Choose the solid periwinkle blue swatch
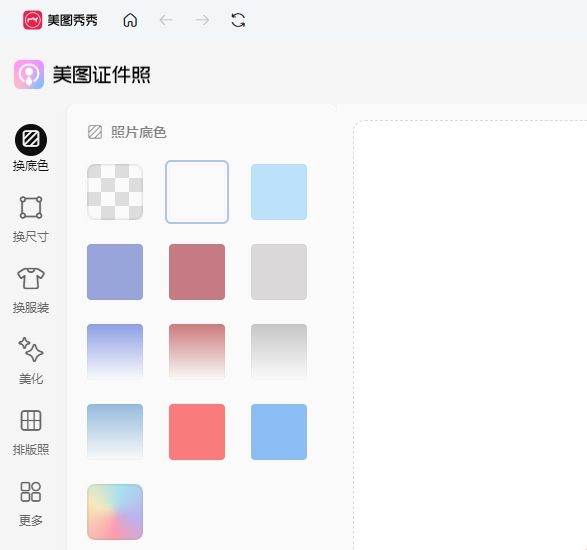The height and width of the screenshot is (550, 587). [x=115, y=272]
